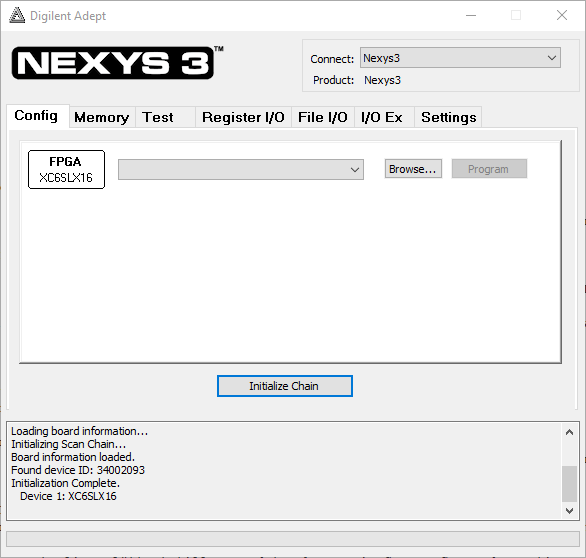Viewport: 586px width, 558px height.
Task: Click the greyed-out Program button
Action: point(489,169)
